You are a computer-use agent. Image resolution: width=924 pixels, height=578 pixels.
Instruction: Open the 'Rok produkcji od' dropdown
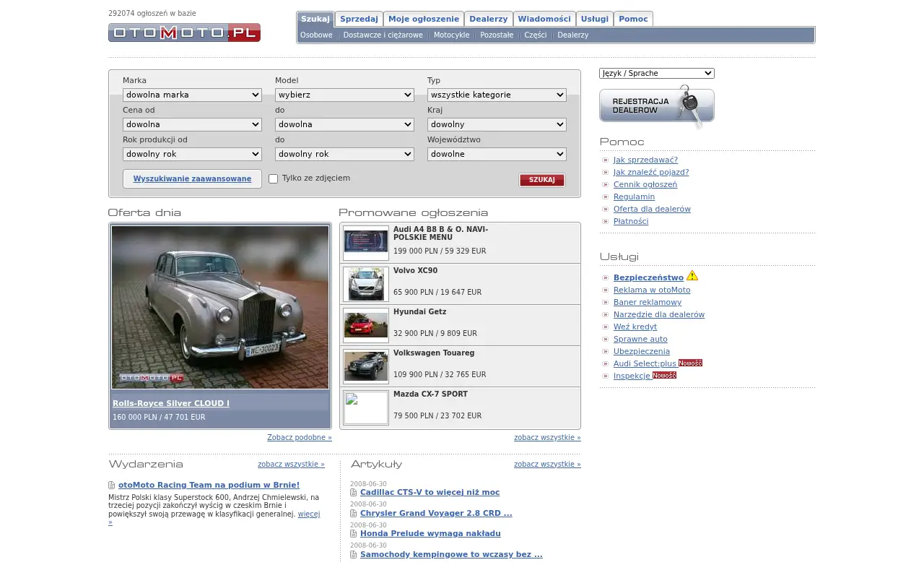coord(192,154)
